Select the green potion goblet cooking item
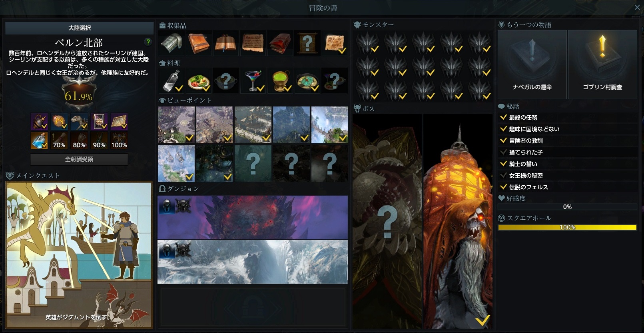Screen dimensions: 644x333 (x=280, y=81)
